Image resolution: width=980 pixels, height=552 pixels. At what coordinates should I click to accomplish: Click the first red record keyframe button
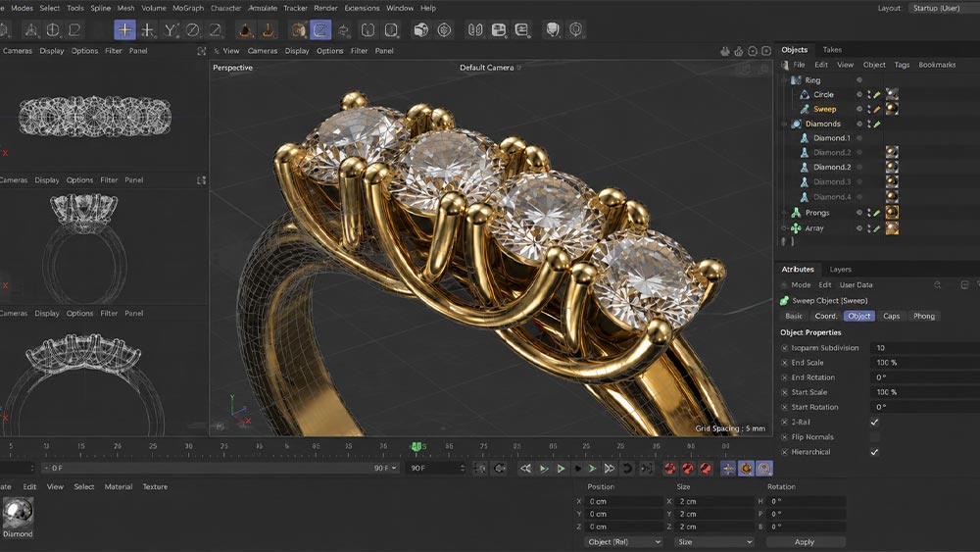[x=670, y=469]
